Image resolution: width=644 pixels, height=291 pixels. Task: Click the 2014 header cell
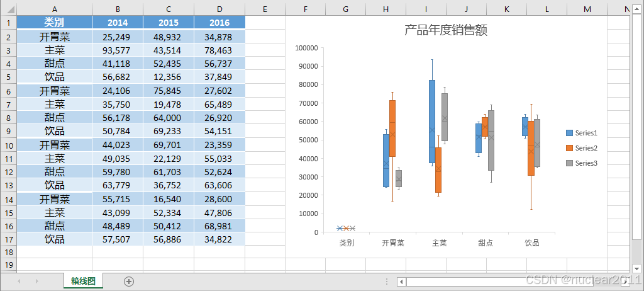pyautogui.click(x=118, y=23)
